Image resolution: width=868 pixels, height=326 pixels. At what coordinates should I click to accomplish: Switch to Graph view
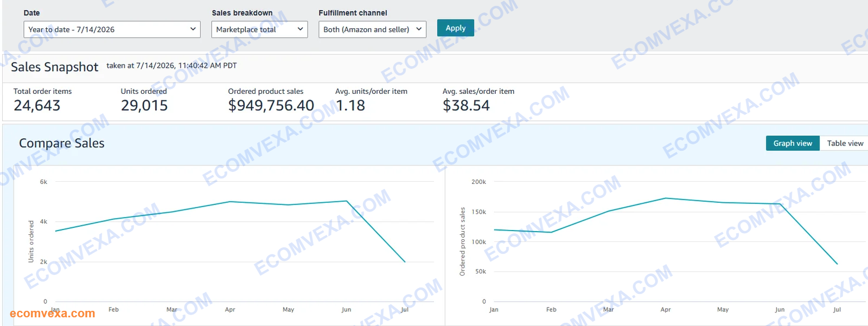[x=793, y=143]
